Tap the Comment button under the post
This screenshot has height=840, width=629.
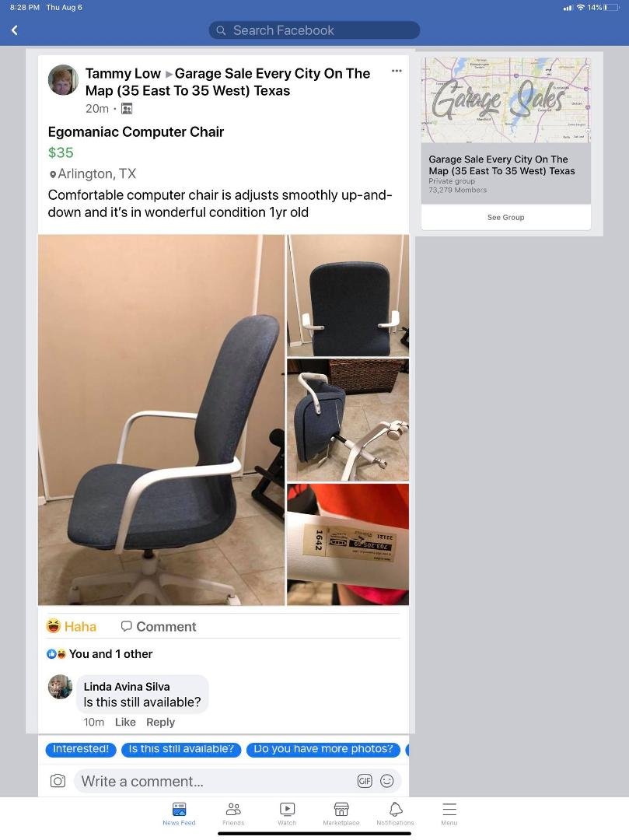[x=159, y=626]
